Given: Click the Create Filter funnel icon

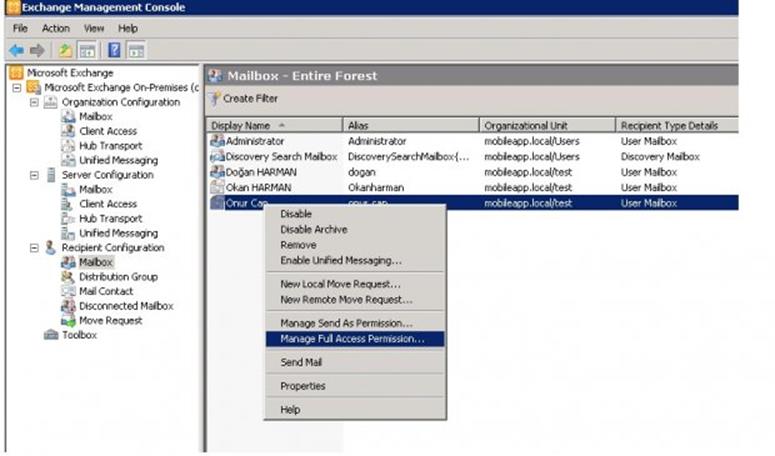Looking at the screenshot, I should coord(215,98).
